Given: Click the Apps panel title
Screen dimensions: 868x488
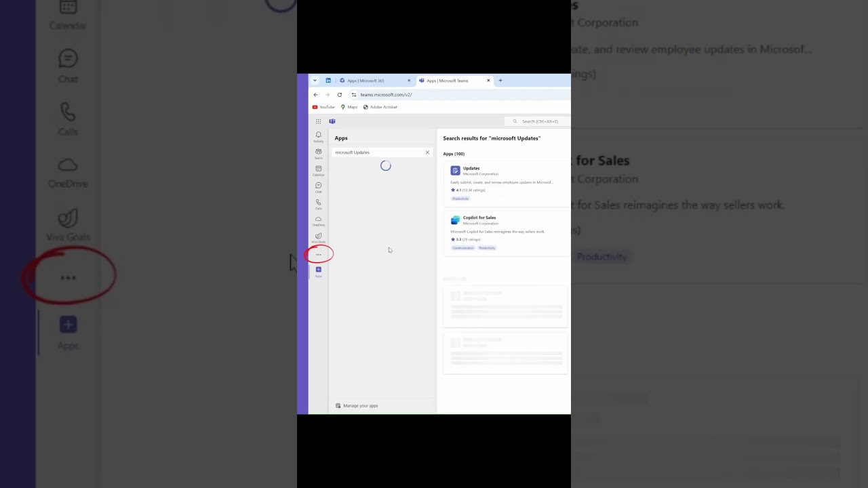Looking at the screenshot, I should 341,138.
